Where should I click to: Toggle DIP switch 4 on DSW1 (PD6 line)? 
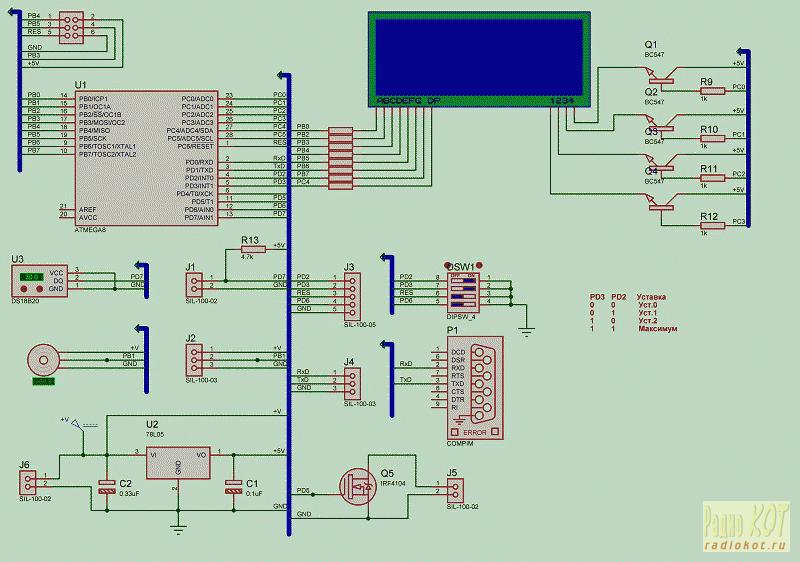463,304
